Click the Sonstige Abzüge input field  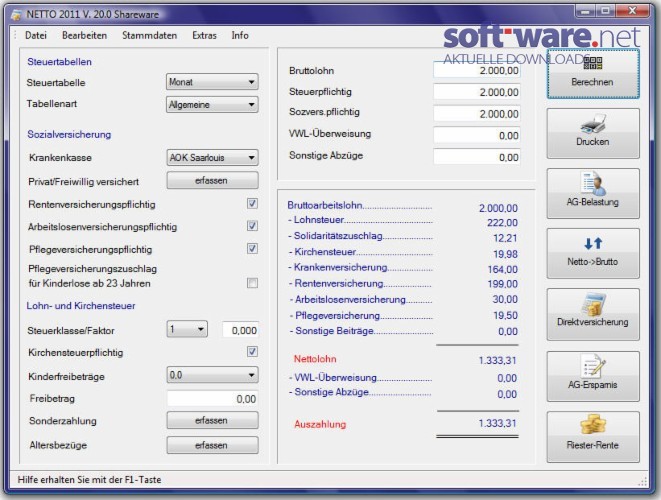point(477,157)
